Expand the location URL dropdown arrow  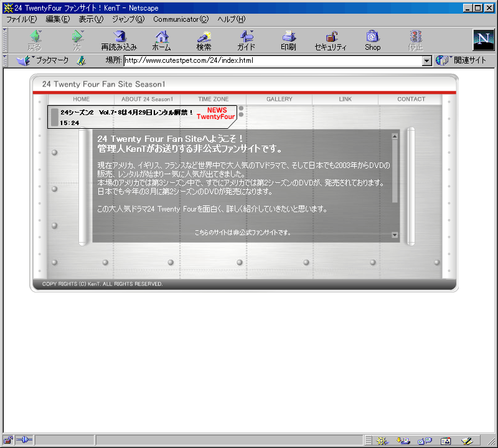coord(427,60)
